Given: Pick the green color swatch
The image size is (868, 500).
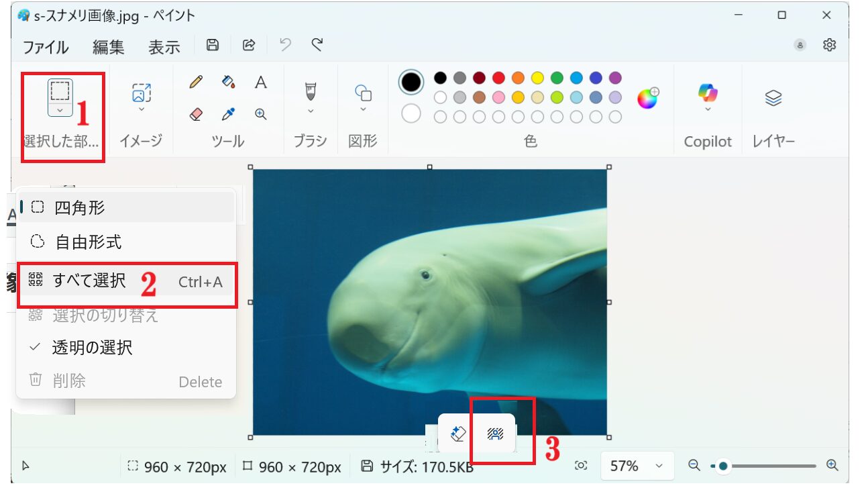Looking at the screenshot, I should pyautogui.click(x=557, y=78).
